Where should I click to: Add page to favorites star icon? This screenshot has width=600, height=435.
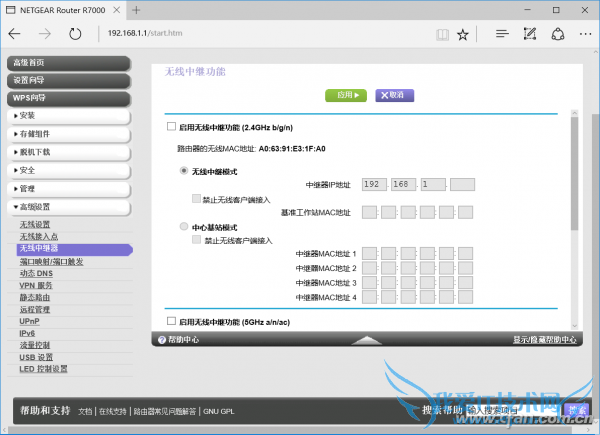coord(463,35)
